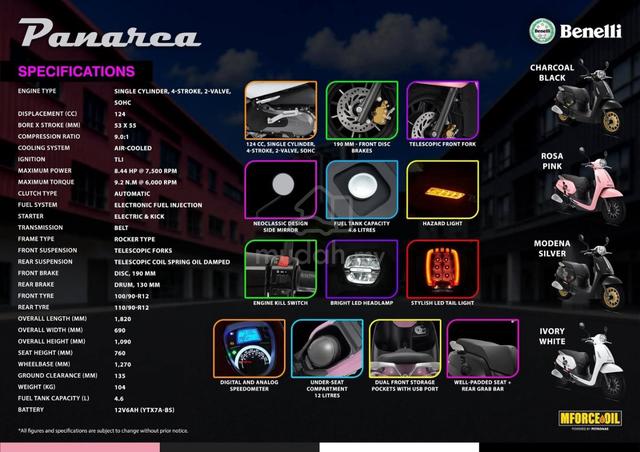Open the digital and analog speedometer image
The width and height of the screenshot is (640, 452).
[x=249, y=348]
